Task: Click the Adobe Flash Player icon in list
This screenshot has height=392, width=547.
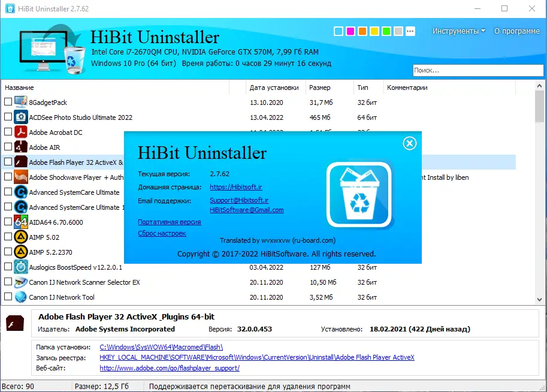Action: click(21, 162)
